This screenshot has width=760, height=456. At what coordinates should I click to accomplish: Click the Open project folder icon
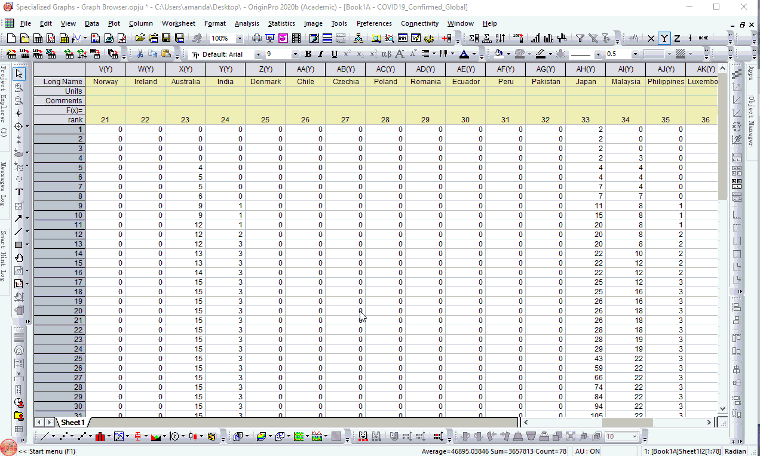[140, 38]
